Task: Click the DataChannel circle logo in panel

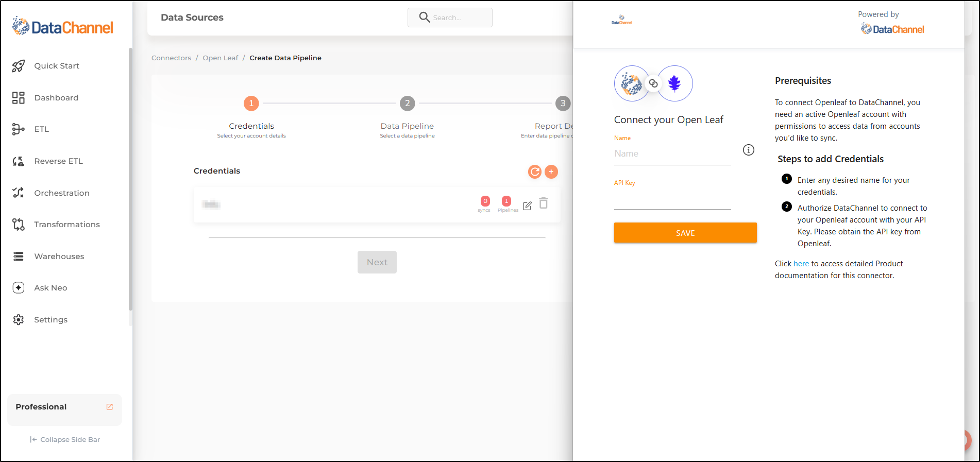Action: coord(632,83)
